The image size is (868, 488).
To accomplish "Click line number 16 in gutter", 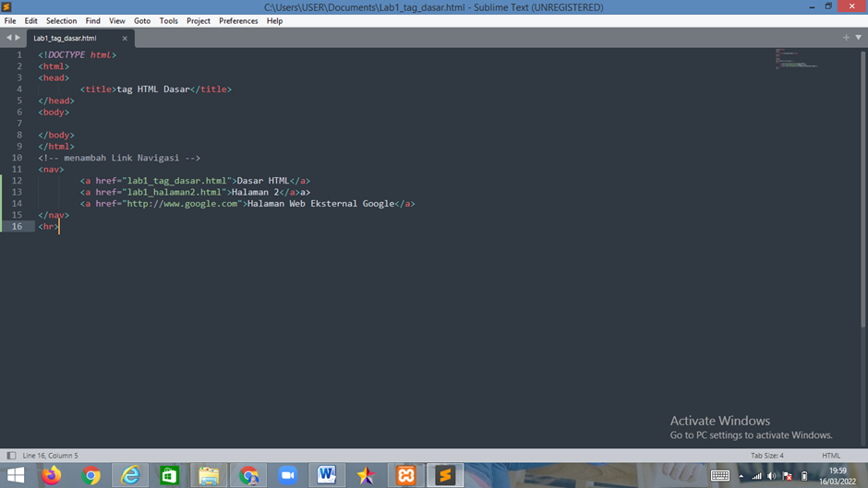I will pyautogui.click(x=18, y=226).
